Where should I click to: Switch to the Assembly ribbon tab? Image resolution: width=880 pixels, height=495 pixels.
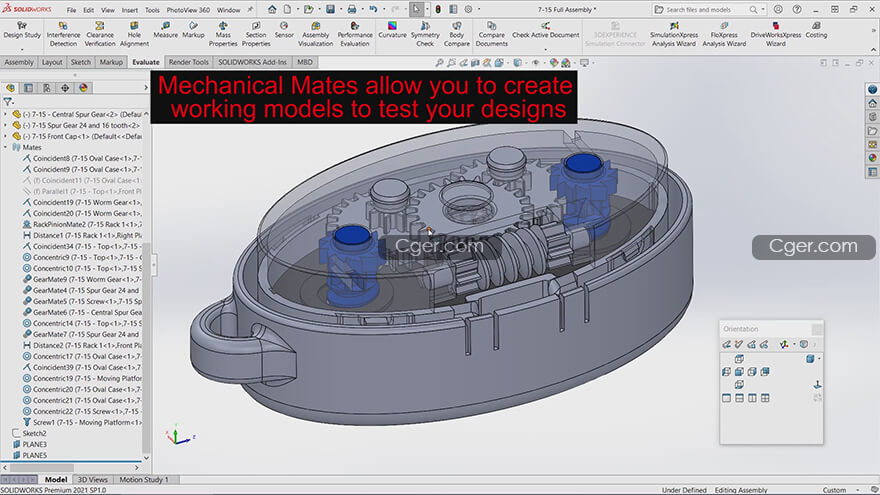pyautogui.click(x=19, y=62)
